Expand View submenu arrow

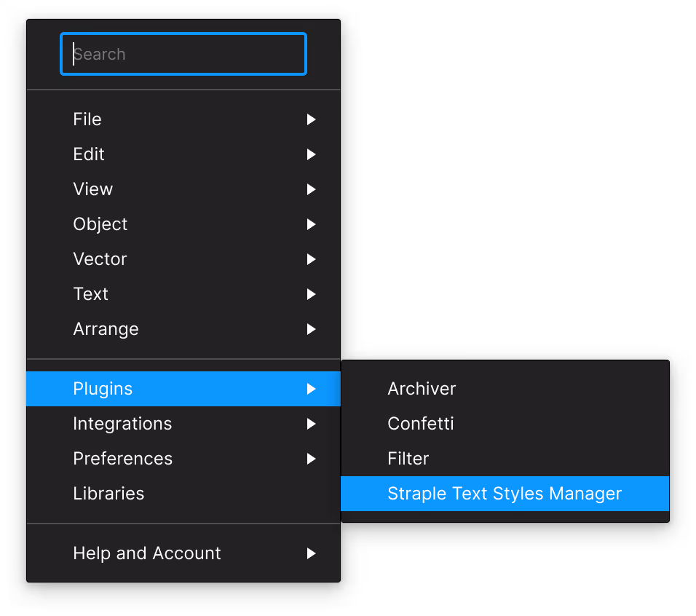(311, 189)
